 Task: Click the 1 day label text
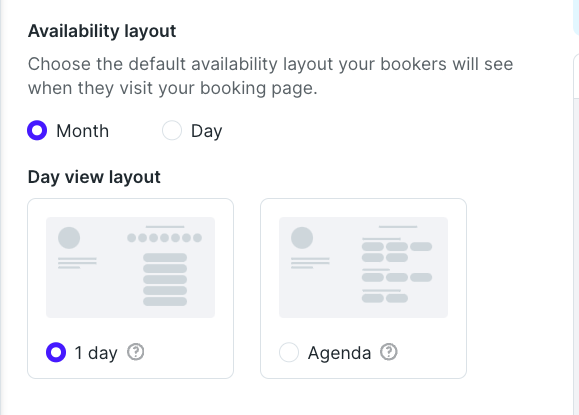pos(96,353)
